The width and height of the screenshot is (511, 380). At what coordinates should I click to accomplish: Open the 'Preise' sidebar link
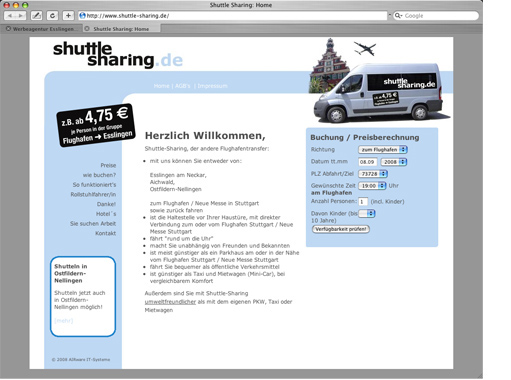108,165
